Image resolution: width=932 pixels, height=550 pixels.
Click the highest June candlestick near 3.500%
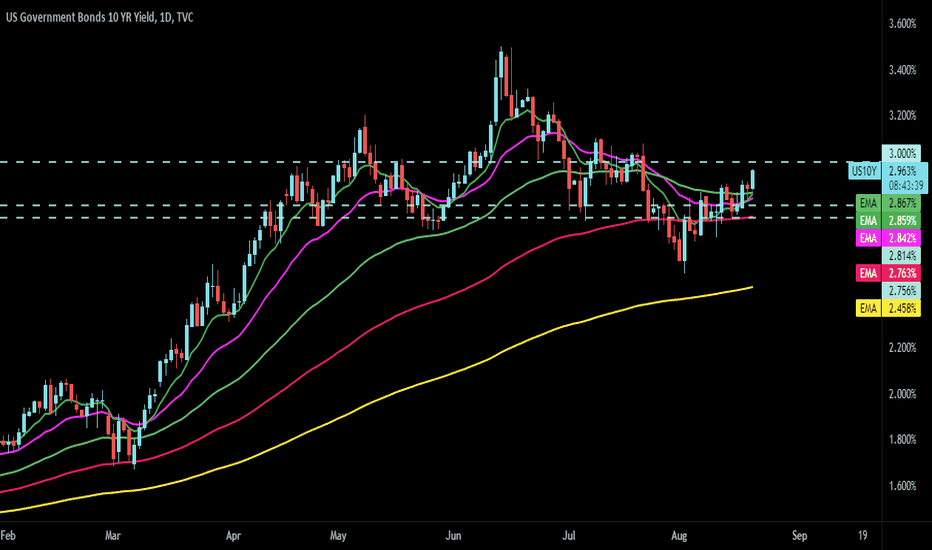pyautogui.click(x=501, y=64)
